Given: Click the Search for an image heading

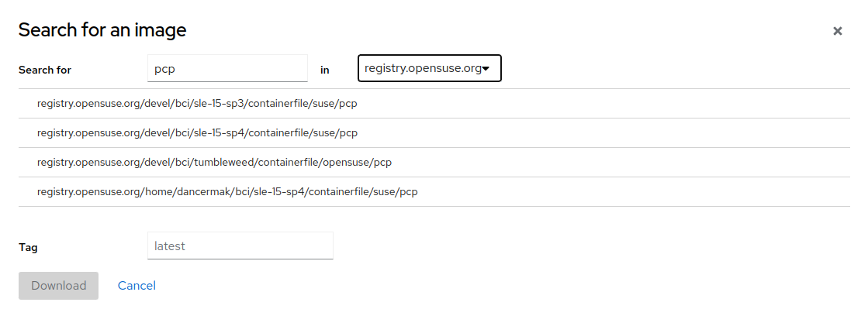Looking at the screenshot, I should click(102, 30).
